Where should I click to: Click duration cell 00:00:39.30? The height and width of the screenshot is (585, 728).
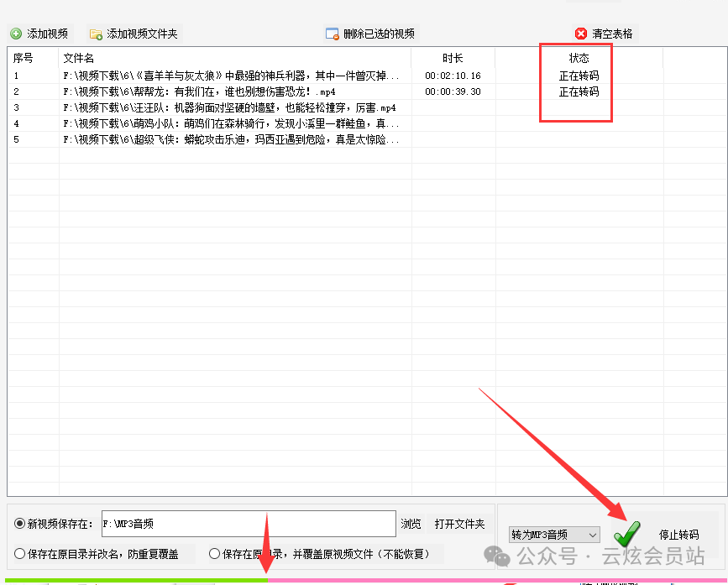pos(453,91)
